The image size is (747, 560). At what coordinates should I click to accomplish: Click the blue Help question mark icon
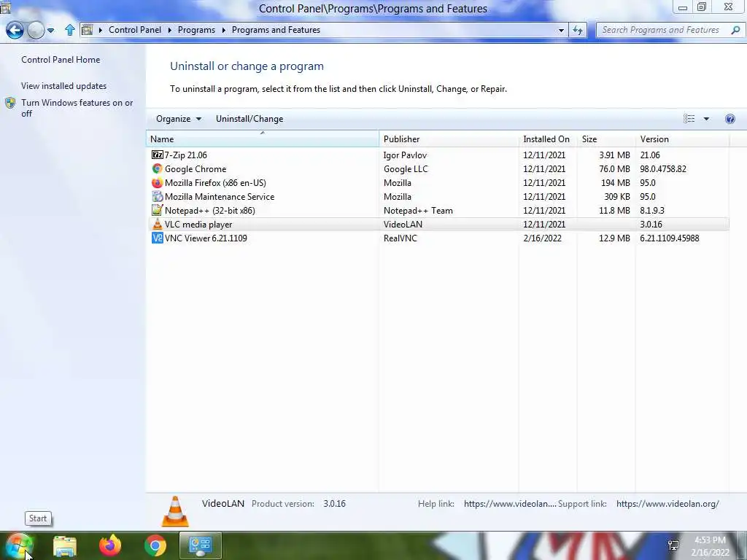click(x=729, y=119)
